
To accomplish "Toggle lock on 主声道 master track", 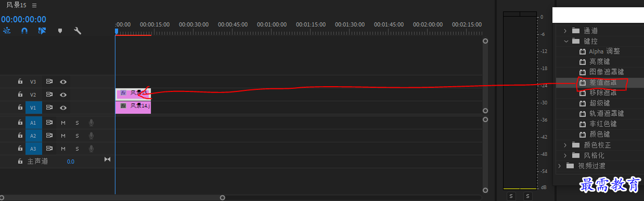I will (20, 162).
